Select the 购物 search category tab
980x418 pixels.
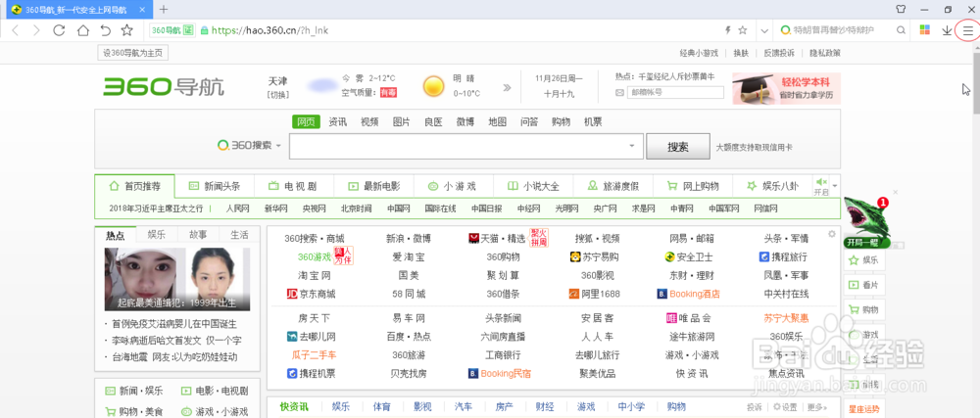pyautogui.click(x=561, y=121)
